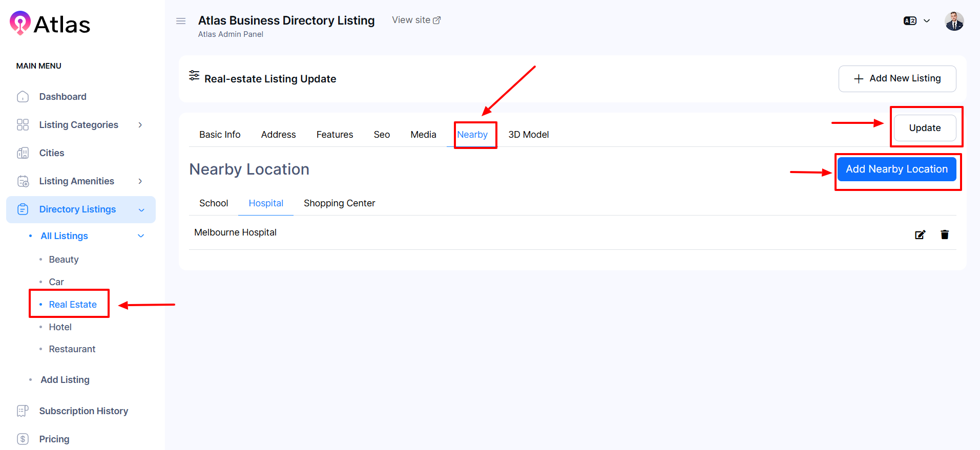Expand the Listing Categories submenu
Viewport: 980px width, 450px height.
(140, 125)
